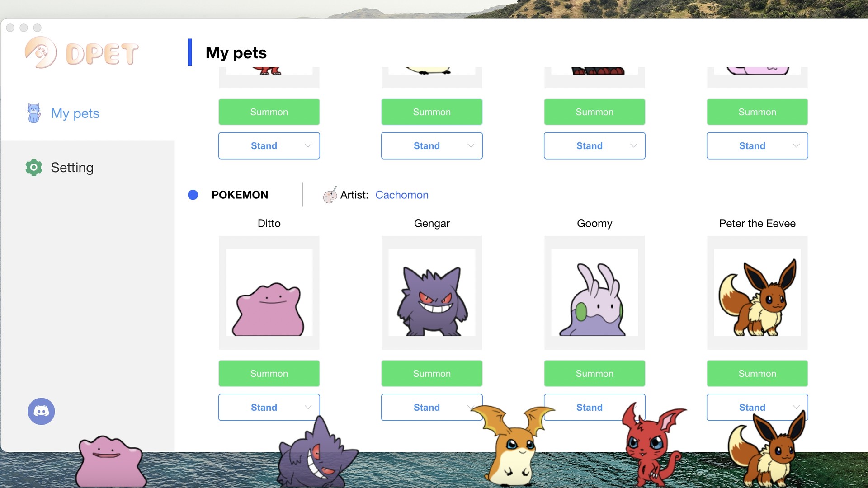
Task: Click the Discord icon in sidebar
Action: click(x=41, y=411)
